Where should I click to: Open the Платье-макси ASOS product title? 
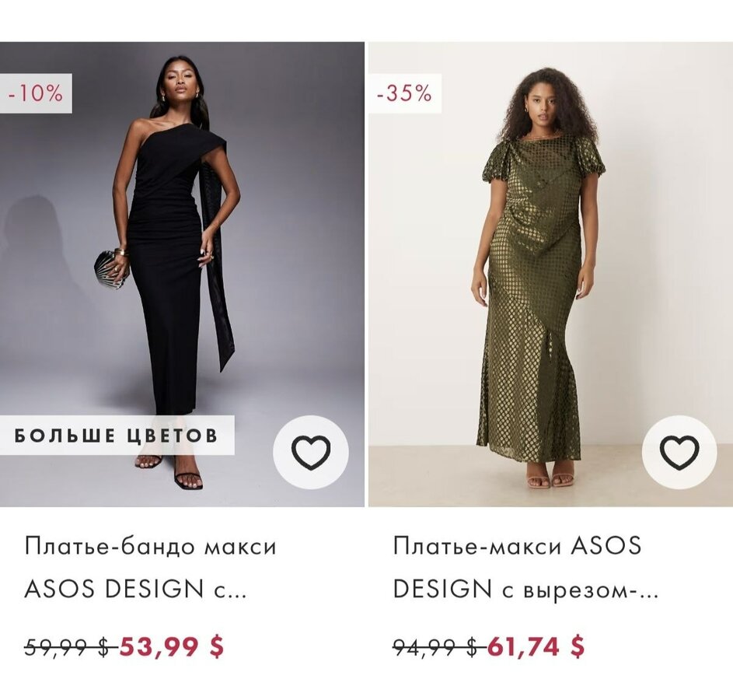(517, 546)
